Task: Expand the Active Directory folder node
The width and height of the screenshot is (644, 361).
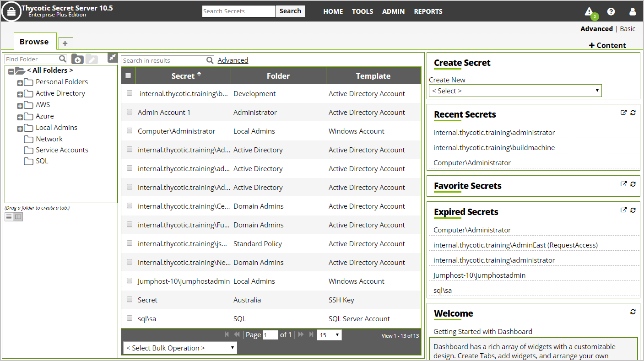Action: coord(20,94)
